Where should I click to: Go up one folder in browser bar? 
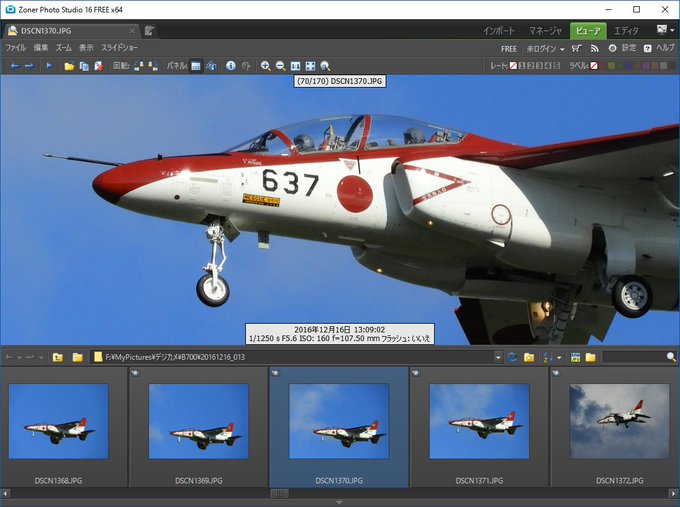[x=57, y=357]
